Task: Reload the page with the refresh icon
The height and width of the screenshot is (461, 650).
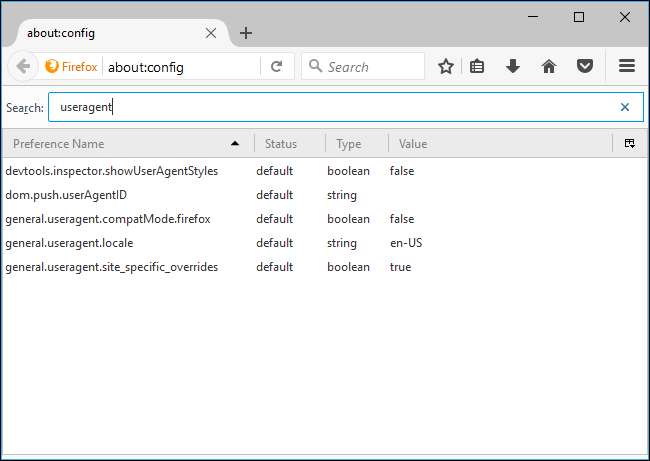Action: pyautogui.click(x=276, y=66)
